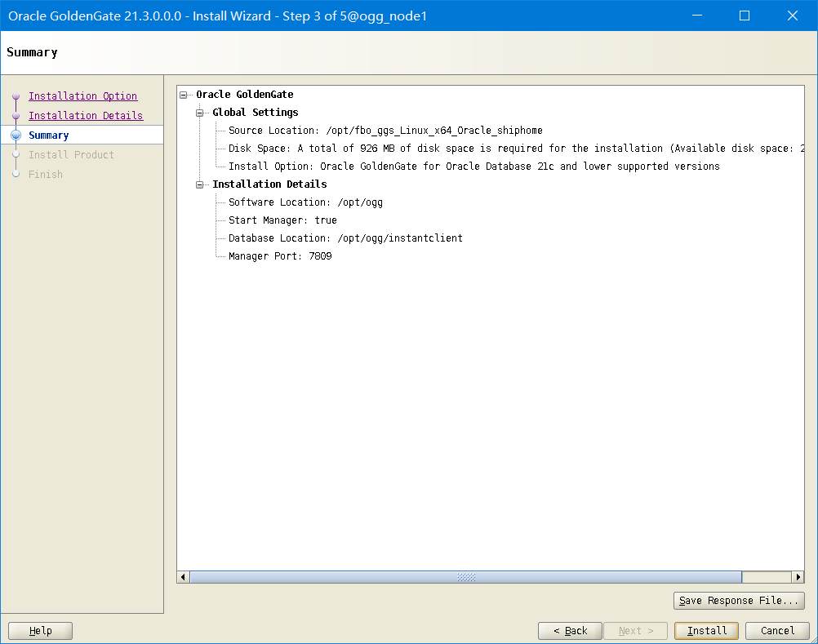This screenshot has height=644, width=818.
Task: Go to the Installation Option step
Action: (83, 96)
